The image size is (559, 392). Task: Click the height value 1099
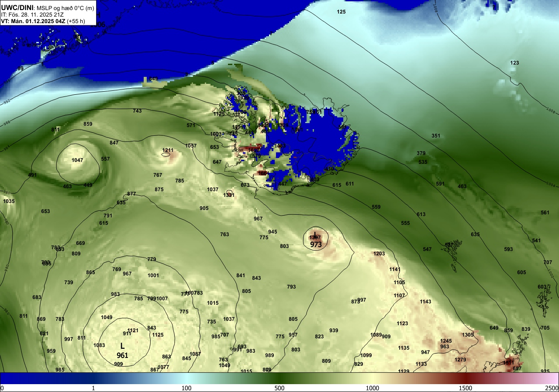(x=366, y=355)
